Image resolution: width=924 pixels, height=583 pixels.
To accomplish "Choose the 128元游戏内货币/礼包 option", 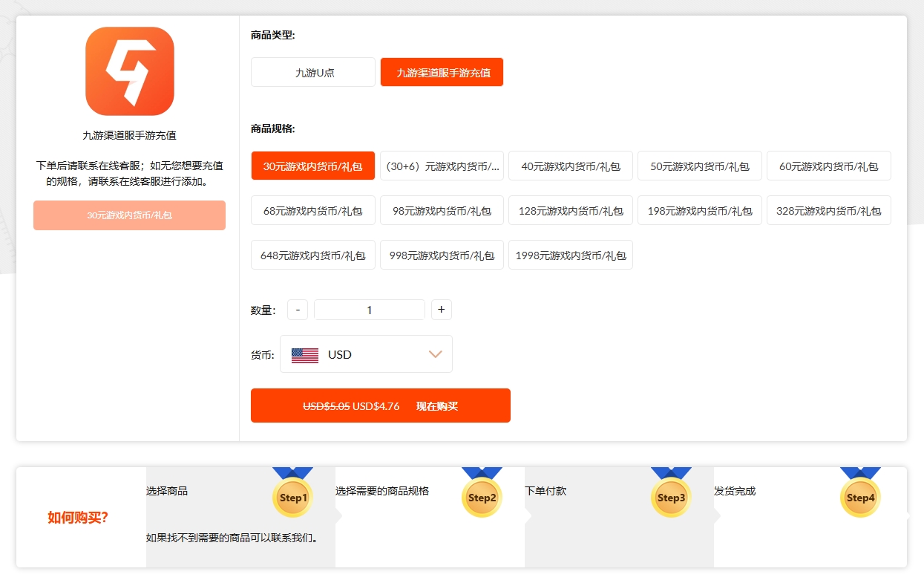I will [x=571, y=210].
